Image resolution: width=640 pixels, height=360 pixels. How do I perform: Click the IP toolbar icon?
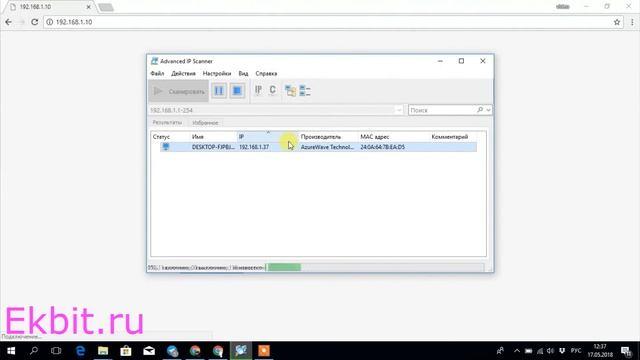(x=258, y=90)
